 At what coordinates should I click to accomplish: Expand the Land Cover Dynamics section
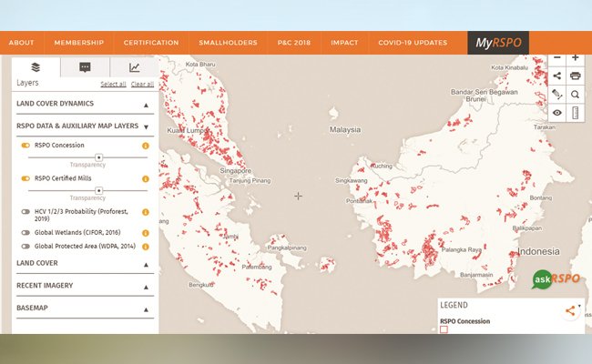(x=146, y=106)
